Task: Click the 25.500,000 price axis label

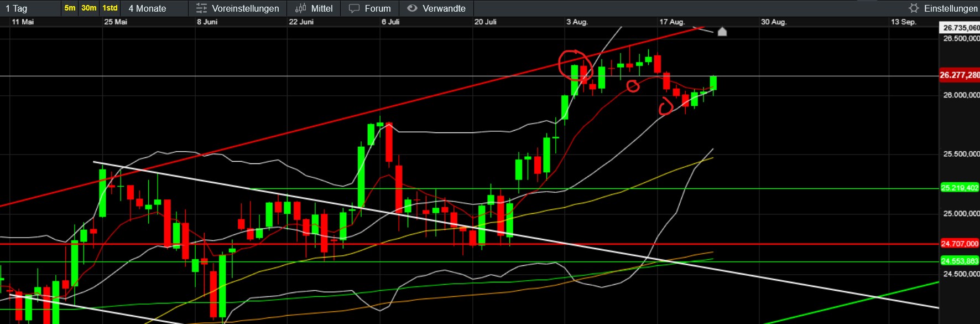Action: pyautogui.click(x=961, y=154)
